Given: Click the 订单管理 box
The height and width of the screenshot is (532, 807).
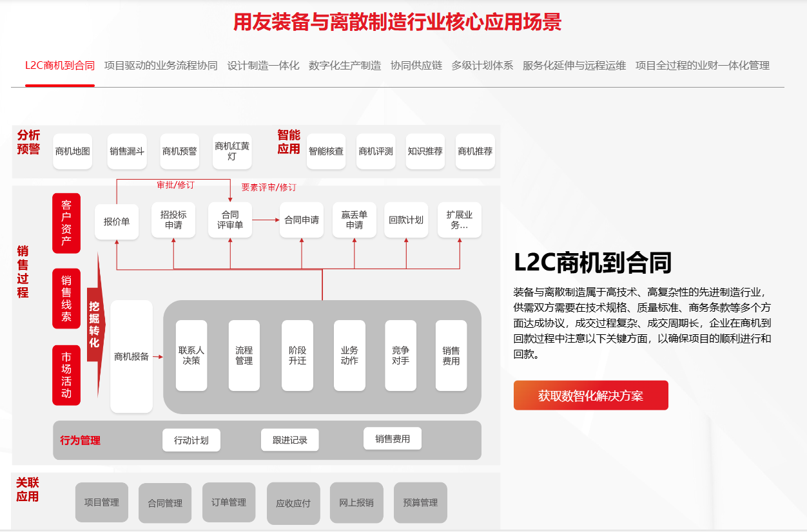Looking at the screenshot, I should tap(229, 502).
